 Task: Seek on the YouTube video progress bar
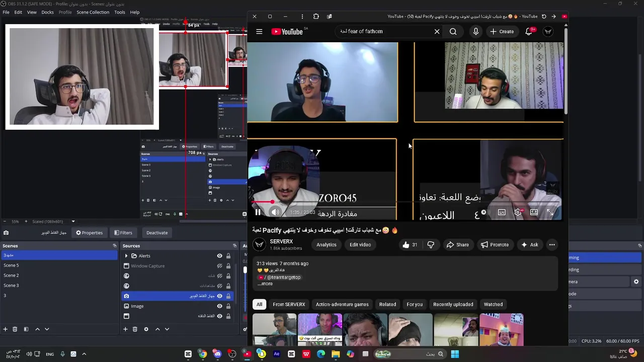(x=405, y=202)
